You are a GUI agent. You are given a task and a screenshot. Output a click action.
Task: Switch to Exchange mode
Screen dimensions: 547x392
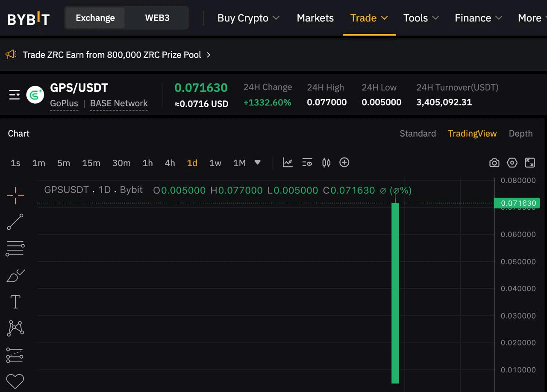[95, 18]
